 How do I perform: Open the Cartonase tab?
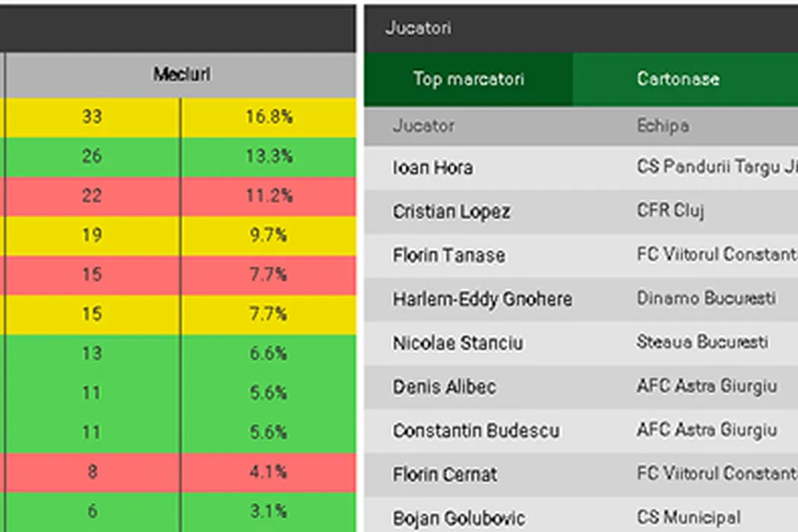678,79
